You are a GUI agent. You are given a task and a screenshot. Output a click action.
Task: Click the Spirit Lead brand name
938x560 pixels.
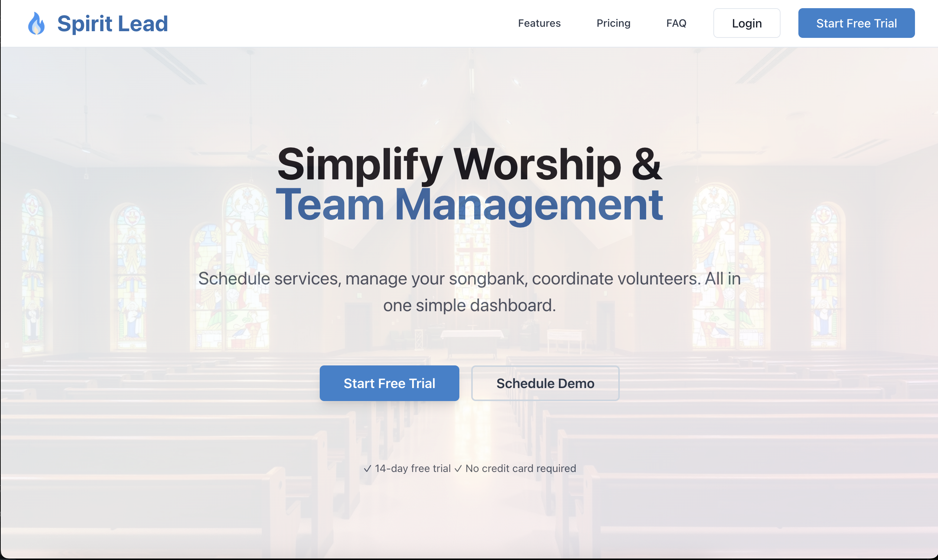[x=113, y=23]
